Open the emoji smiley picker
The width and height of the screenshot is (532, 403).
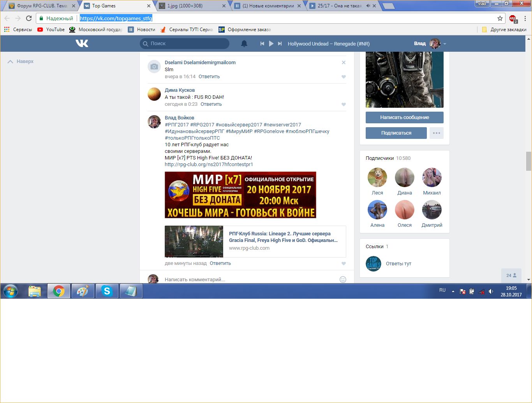343,279
